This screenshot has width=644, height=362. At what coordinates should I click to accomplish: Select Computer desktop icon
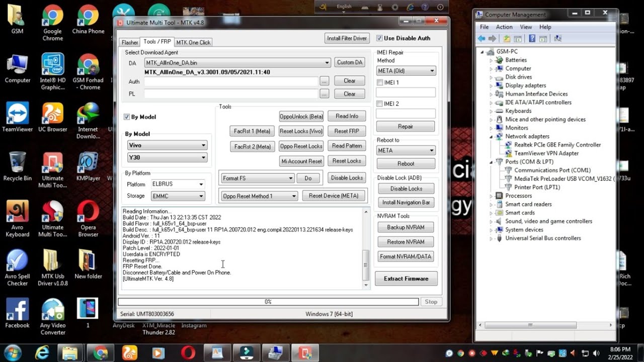17,68
